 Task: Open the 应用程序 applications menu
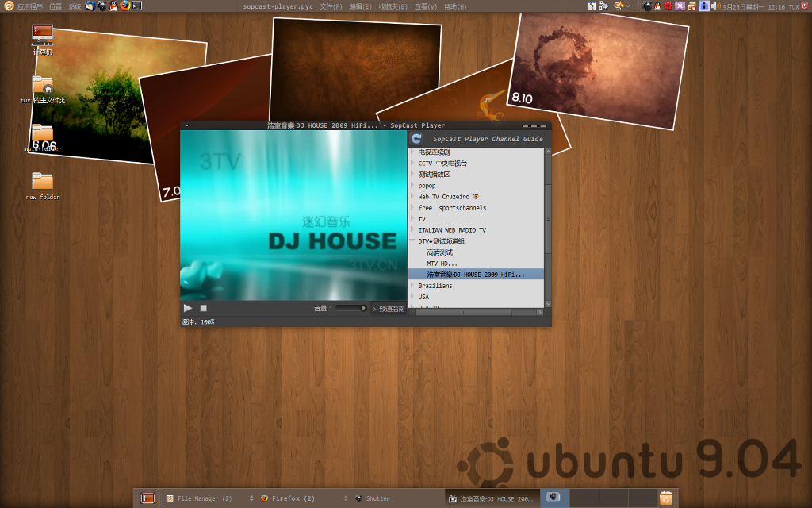tap(30, 6)
